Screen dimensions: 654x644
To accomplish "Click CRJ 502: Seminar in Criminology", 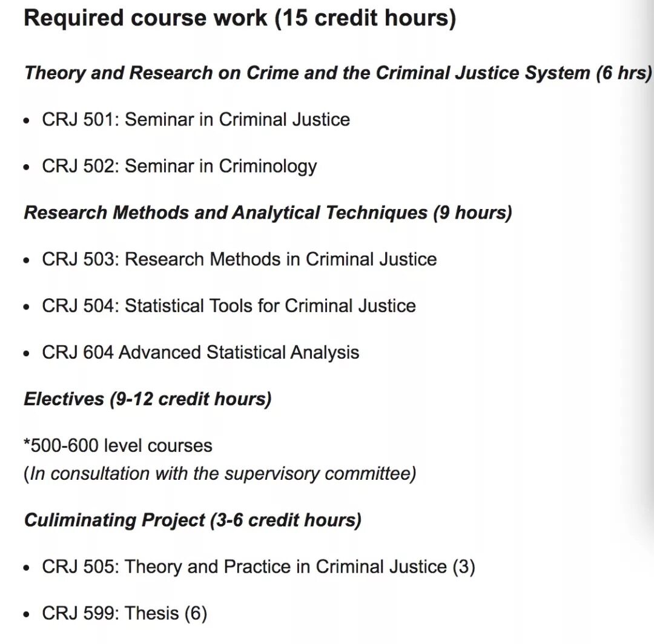I will tap(179, 167).
